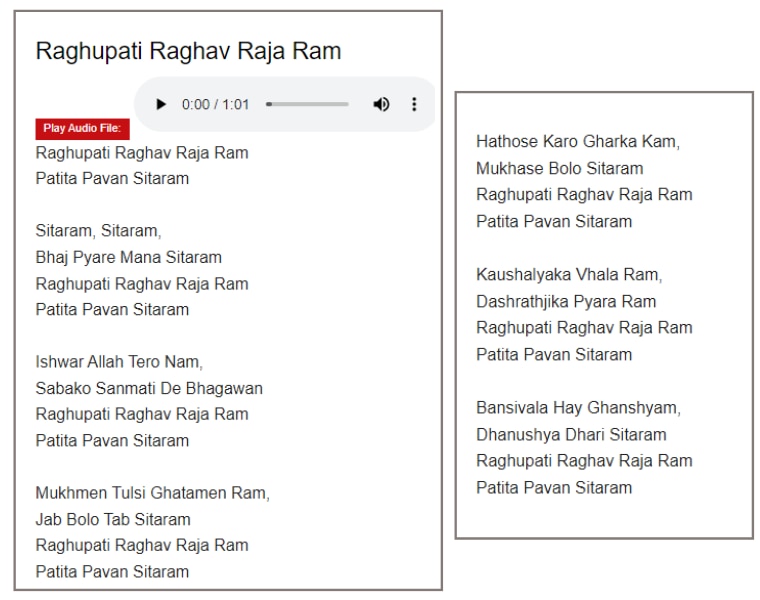Select the "Jab Bolo Tab Sitaram" line

pyautogui.click(x=113, y=519)
